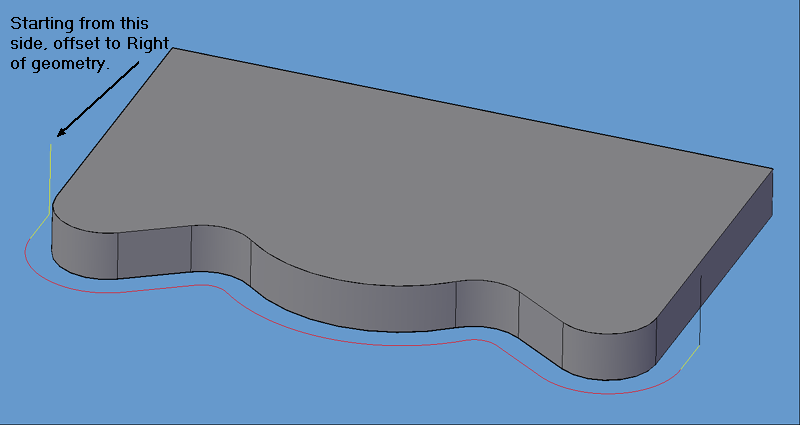Screen dimensions: 800x425
Task: Select the first flat front face near left corner
Action: [153, 251]
